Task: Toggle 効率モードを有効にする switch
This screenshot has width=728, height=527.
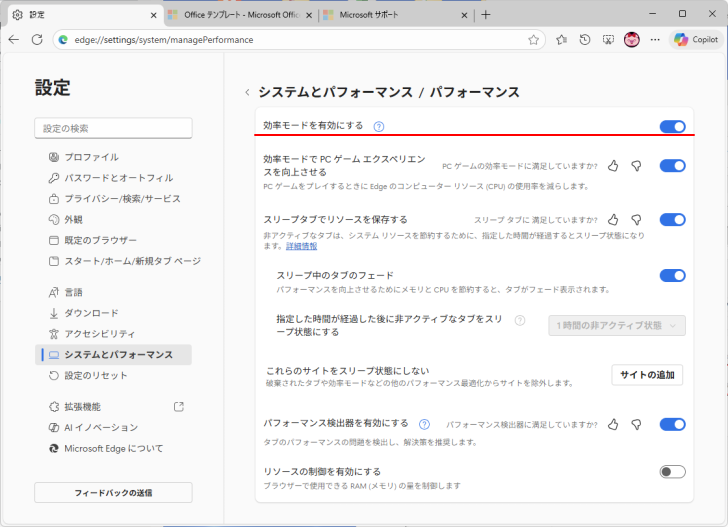Action: (x=672, y=126)
